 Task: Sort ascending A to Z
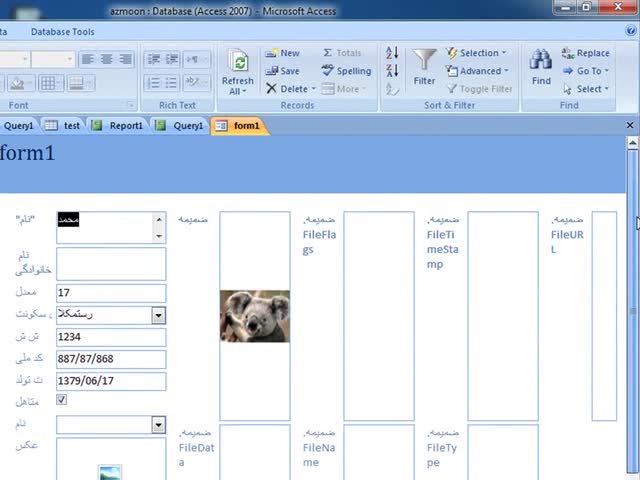click(x=392, y=53)
